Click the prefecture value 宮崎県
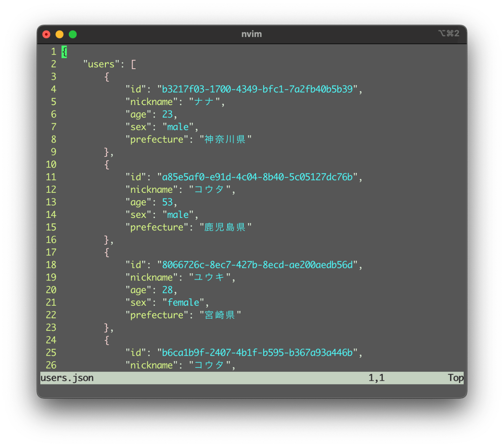Screen dimensions: 504x447 220,315
